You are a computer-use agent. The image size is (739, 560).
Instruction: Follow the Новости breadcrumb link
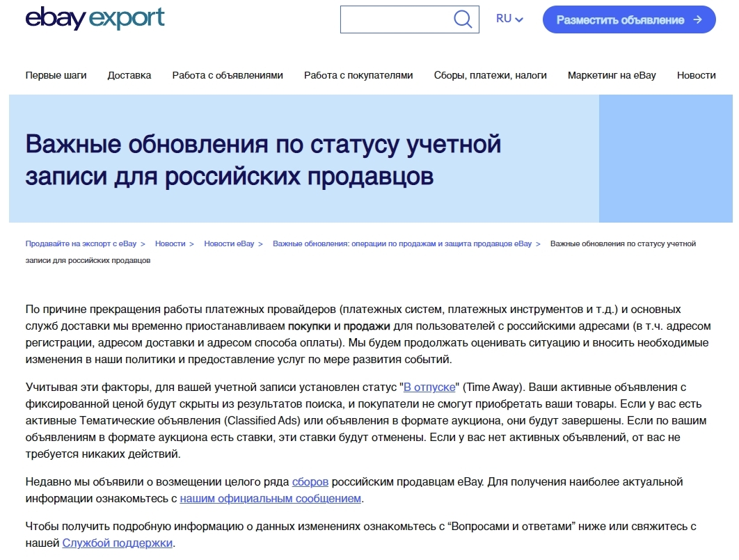[x=170, y=243]
